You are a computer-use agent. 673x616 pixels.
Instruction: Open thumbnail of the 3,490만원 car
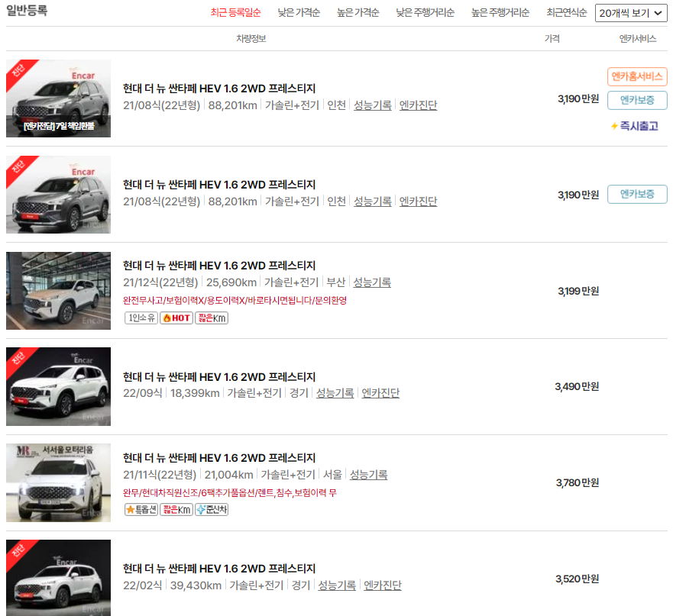coord(58,386)
